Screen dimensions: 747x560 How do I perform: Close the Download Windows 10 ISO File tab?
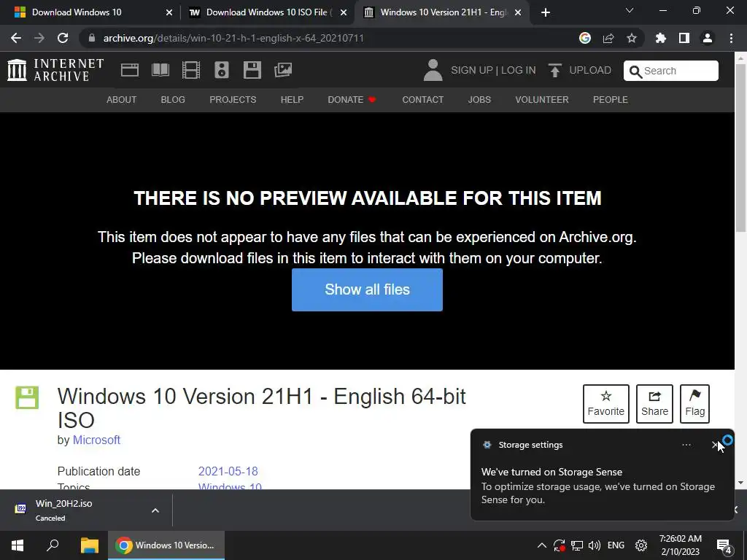click(x=344, y=13)
